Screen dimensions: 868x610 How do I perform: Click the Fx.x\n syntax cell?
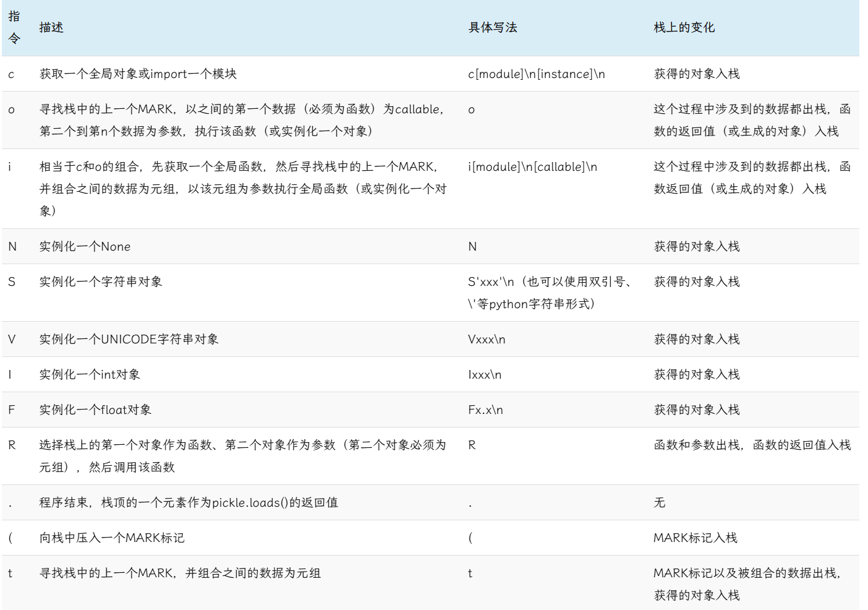pyautogui.click(x=485, y=410)
